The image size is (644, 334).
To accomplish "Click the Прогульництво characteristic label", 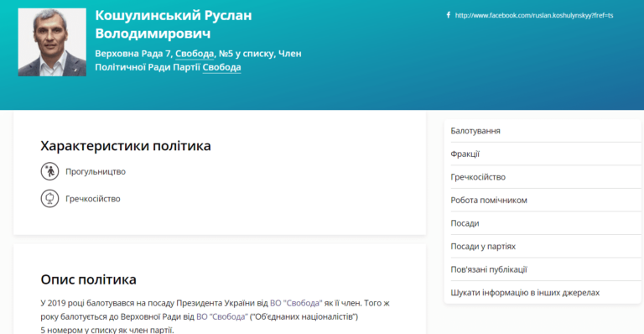I will 96,172.
